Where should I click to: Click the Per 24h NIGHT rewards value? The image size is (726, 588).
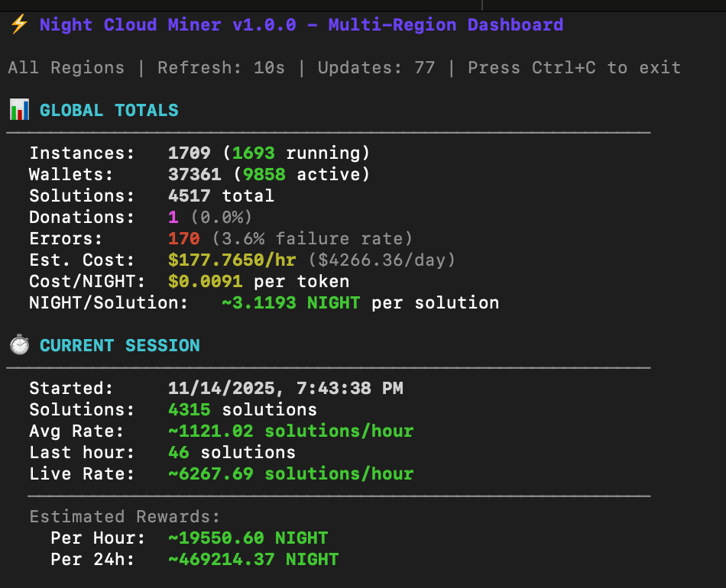coord(252,559)
